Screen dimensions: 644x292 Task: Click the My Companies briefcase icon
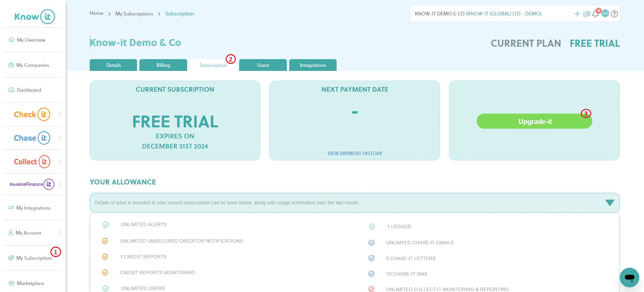(x=11, y=65)
